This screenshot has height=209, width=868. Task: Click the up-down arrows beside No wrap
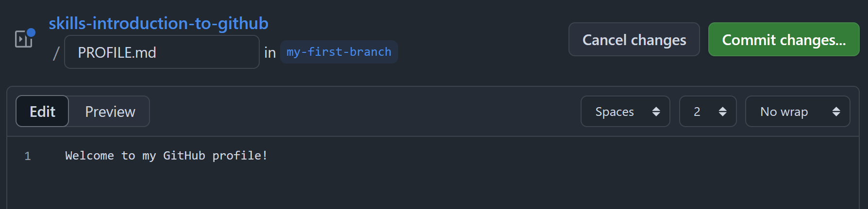[836, 112]
